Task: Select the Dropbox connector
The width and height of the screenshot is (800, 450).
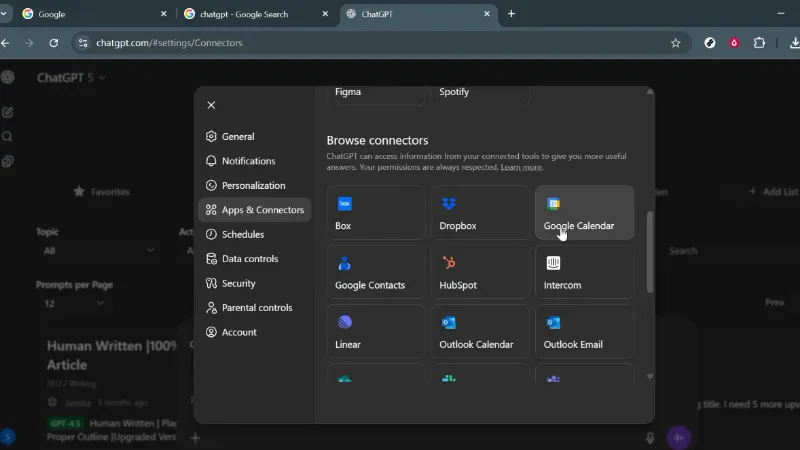Action: [x=479, y=212]
